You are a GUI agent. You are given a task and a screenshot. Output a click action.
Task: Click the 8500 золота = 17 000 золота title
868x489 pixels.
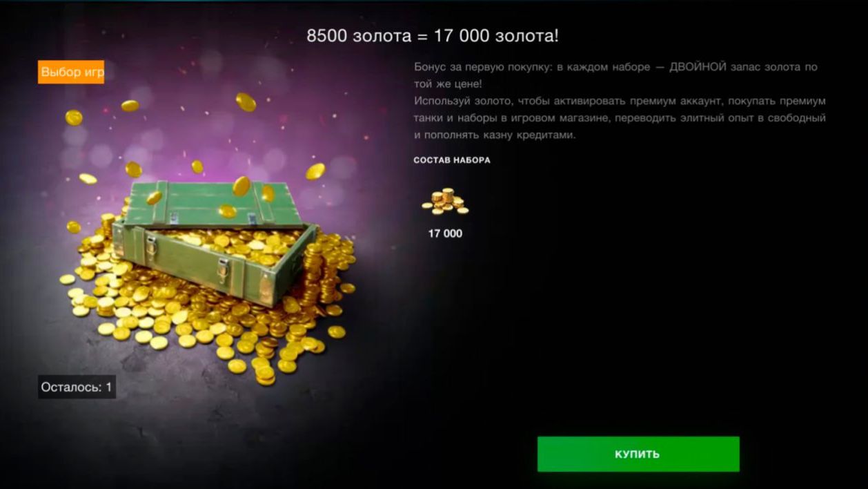pyautogui.click(x=433, y=36)
